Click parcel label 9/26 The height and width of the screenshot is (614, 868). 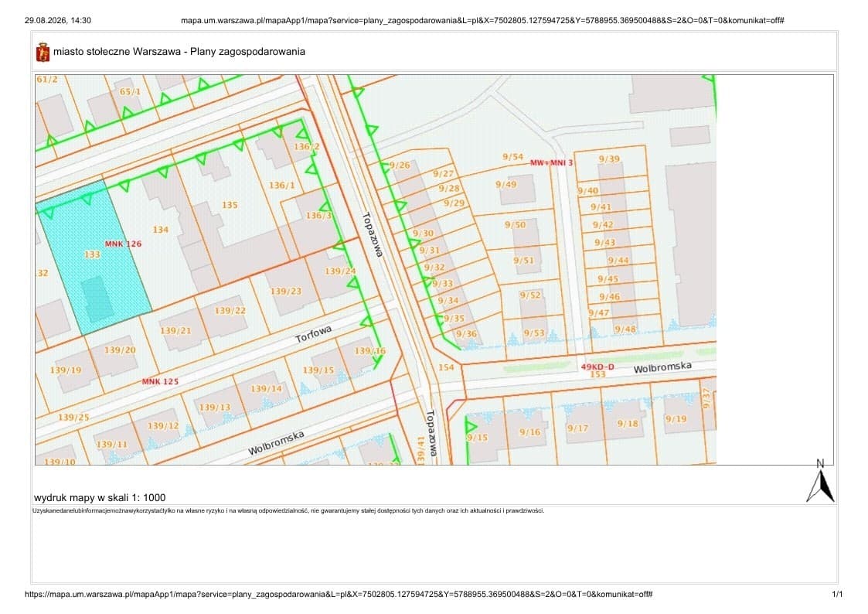click(400, 165)
